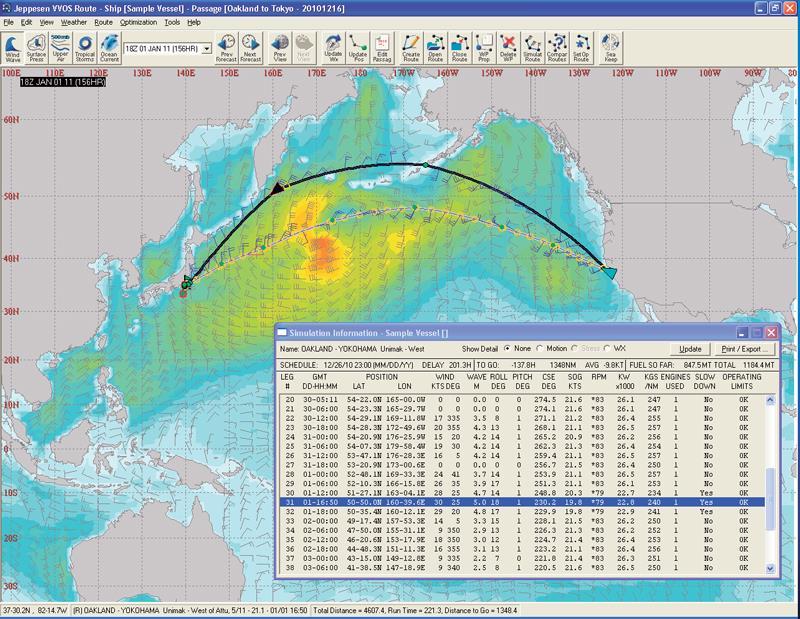Click the green waypoint near Unimak on black route
Viewport: 800px width, 619px height.
(x=426, y=165)
